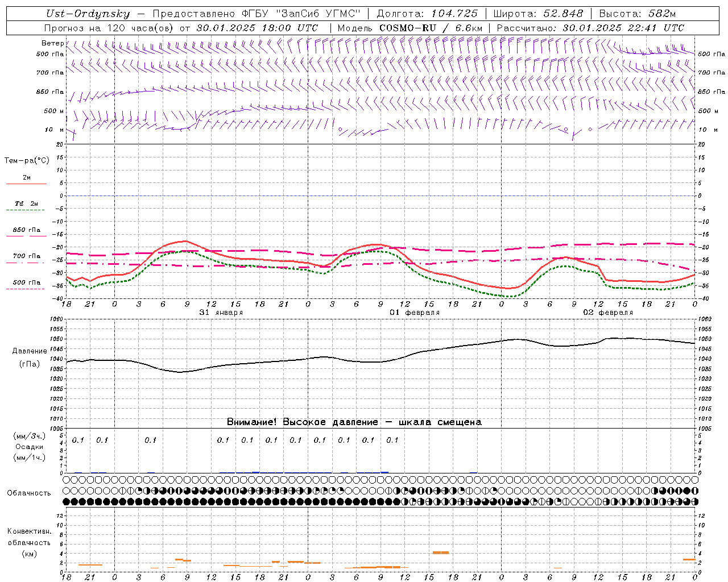Click the orange convective cloud bar near 4 km

coord(440,552)
